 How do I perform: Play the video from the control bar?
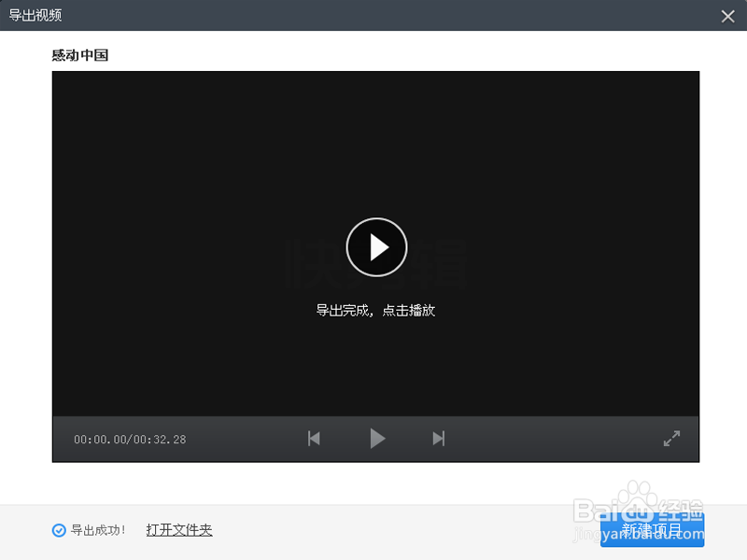click(377, 438)
